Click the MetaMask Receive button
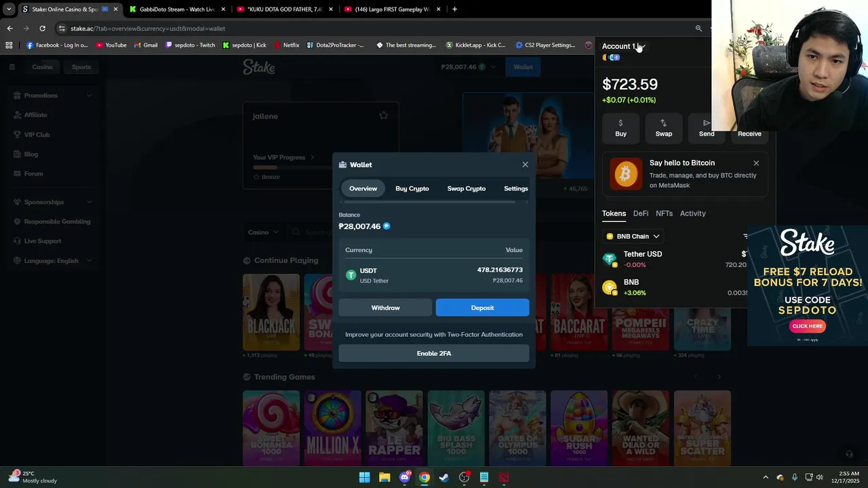The image size is (868, 488). pyautogui.click(x=749, y=127)
